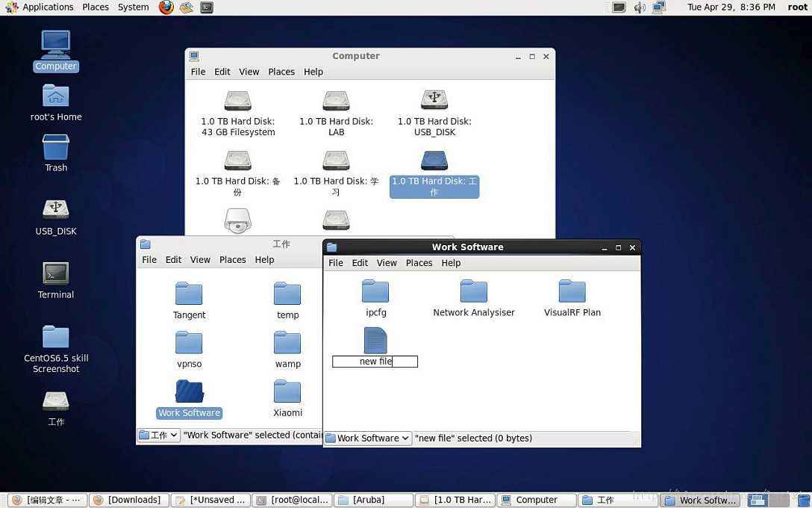Switch to 1.0 TB Har... taskbar window
The width and height of the screenshot is (812, 508).
tap(456, 501)
